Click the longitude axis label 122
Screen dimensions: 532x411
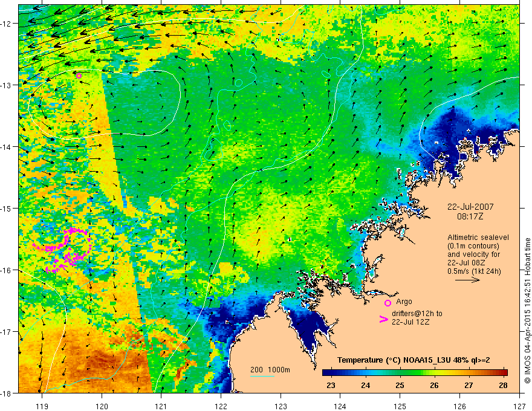pos(221,406)
